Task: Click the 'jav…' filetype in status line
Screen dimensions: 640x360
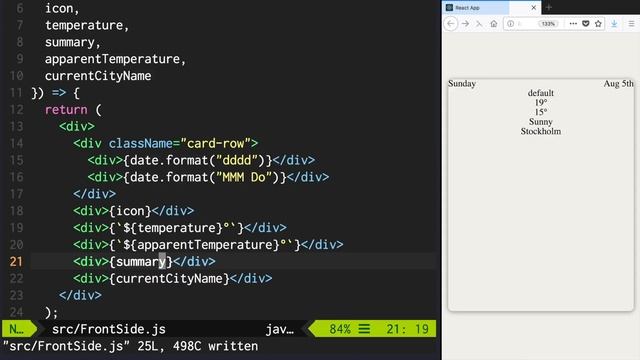Action: click(279, 329)
